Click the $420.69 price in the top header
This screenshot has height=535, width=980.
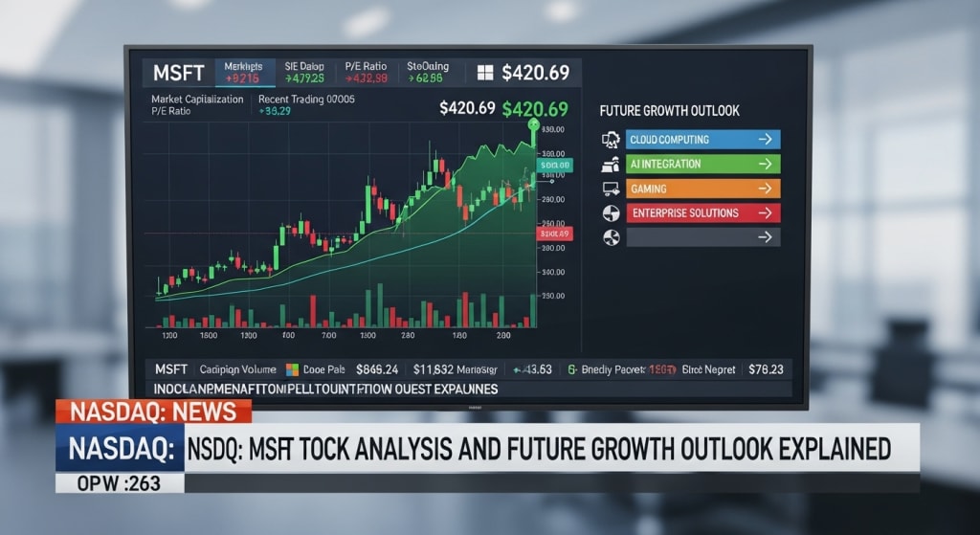point(536,73)
